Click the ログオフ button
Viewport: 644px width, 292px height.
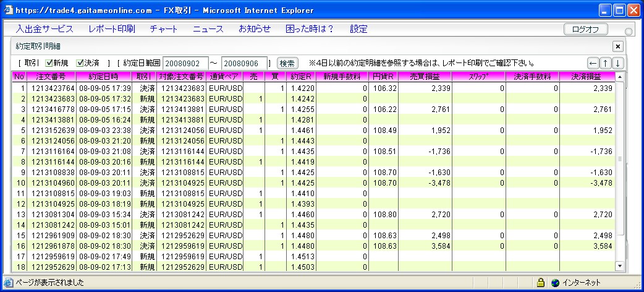(586, 29)
